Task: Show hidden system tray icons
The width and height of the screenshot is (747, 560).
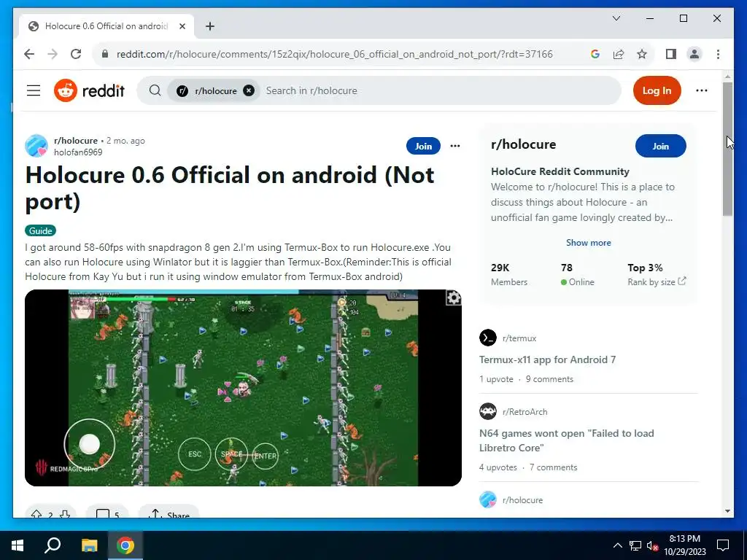Action: point(617,545)
